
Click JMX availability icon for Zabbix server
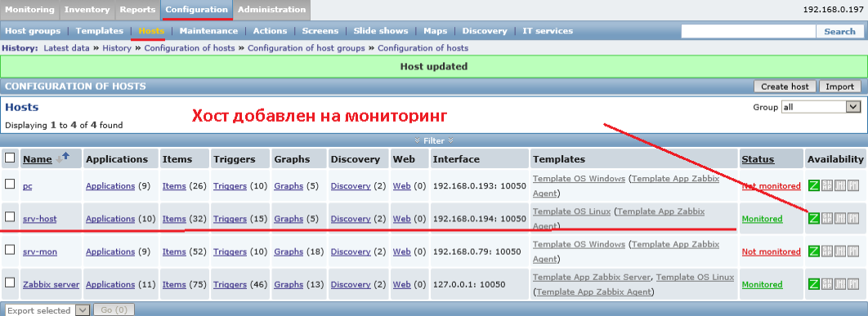[841, 284]
